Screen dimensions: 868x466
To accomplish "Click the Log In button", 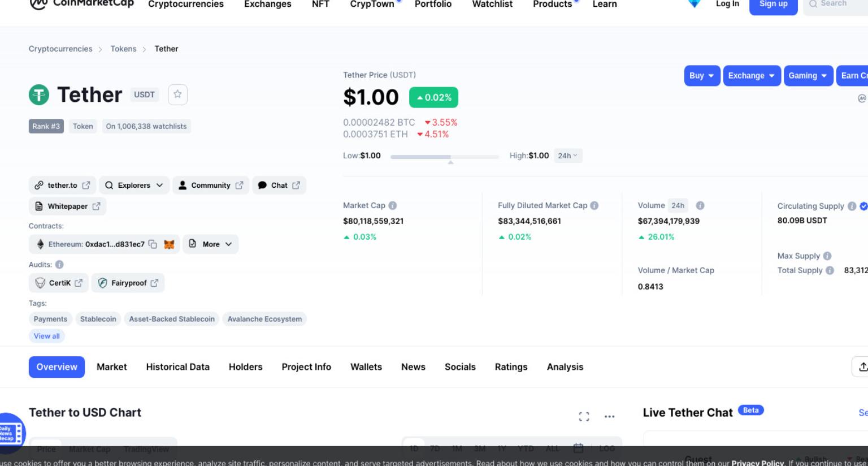I will click(727, 4).
